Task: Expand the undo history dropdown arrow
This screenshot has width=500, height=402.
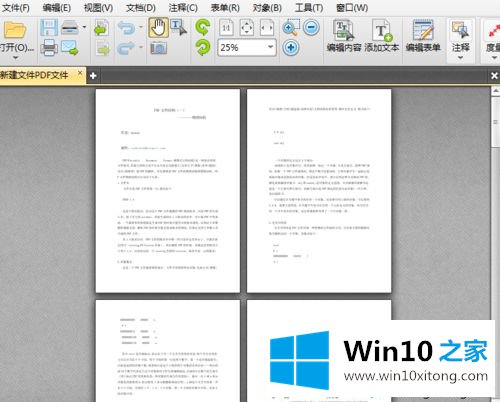Action: click(x=141, y=27)
